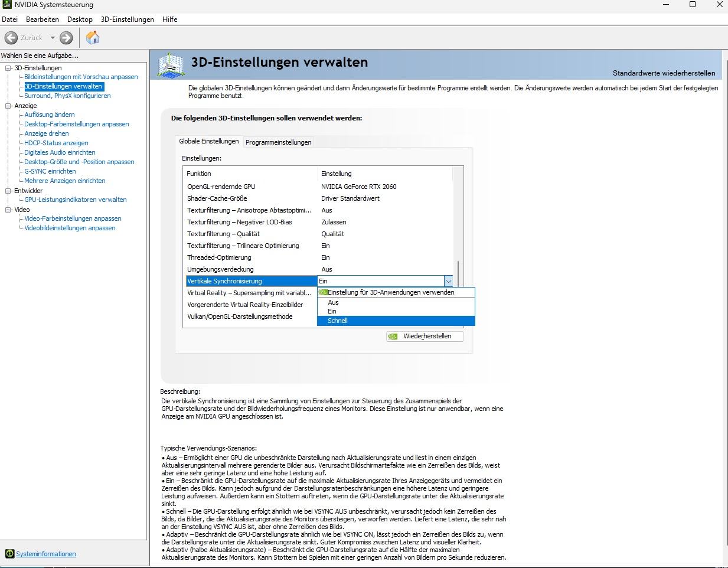This screenshot has height=568, width=728.
Task: Open Desktop-Farbeinstellungen anpassen
Action: click(x=77, y=124)
